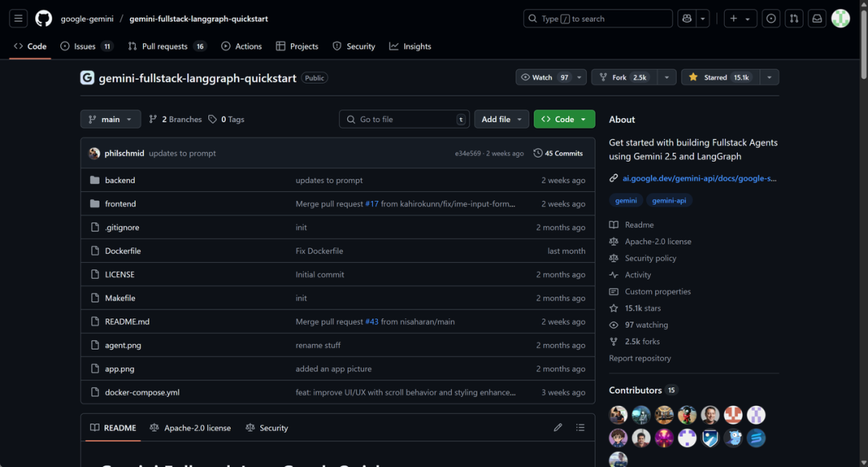Open the green Code dropdown button

564,120
